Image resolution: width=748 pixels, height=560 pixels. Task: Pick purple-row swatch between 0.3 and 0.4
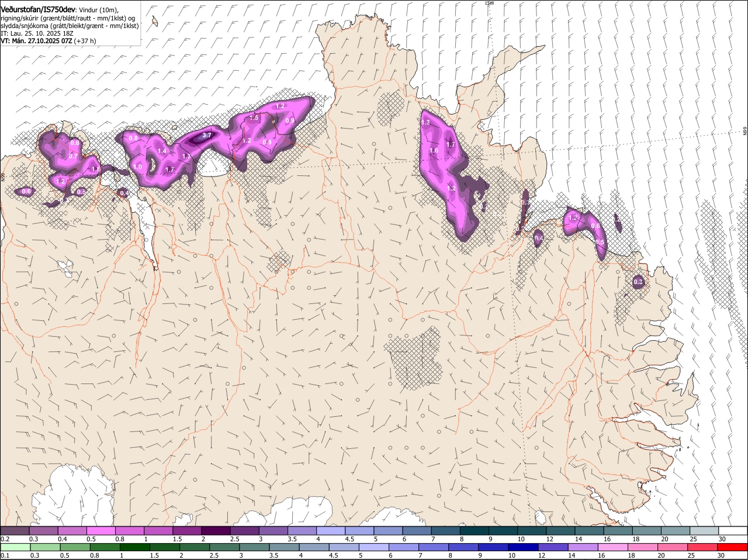44,531
